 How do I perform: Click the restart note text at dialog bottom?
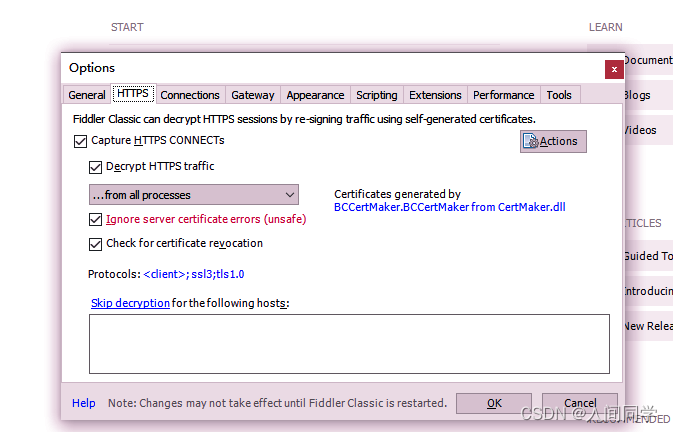click(x=277, y=403)
